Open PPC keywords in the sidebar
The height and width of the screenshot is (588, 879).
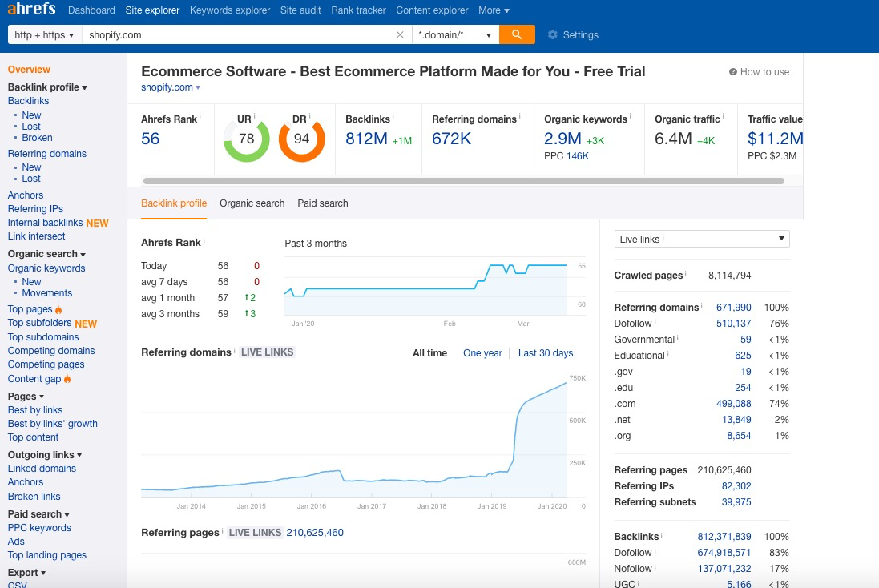tap(39, 528)
